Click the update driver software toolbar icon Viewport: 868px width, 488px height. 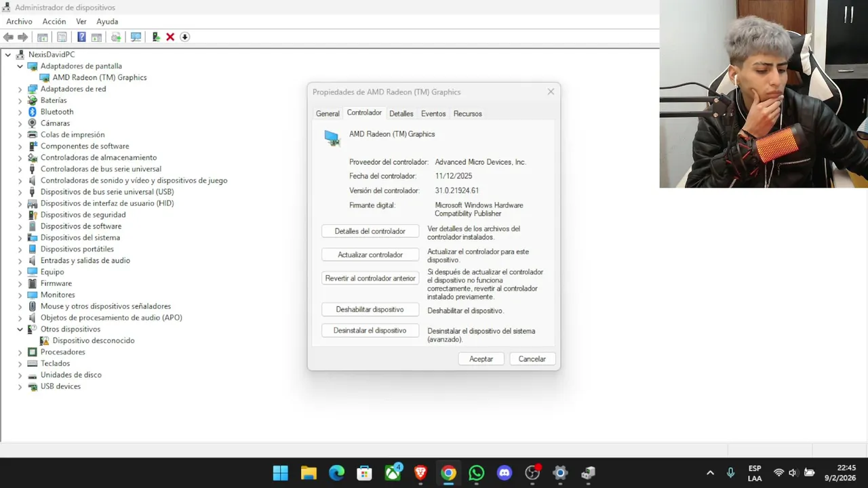click(x=116, y=37)
